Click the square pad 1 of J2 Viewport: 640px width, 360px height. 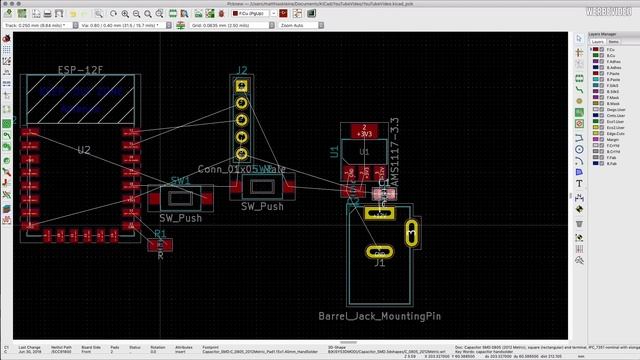coord(242,86)
